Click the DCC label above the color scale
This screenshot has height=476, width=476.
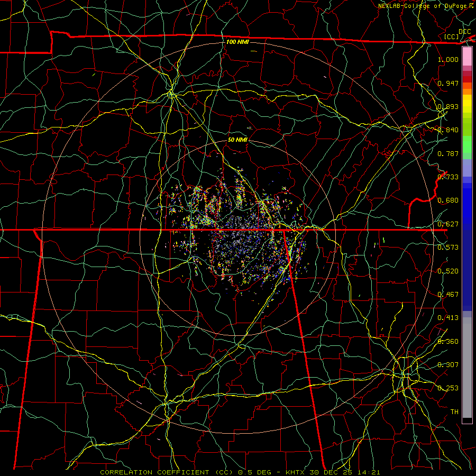[x=464, y=32]
